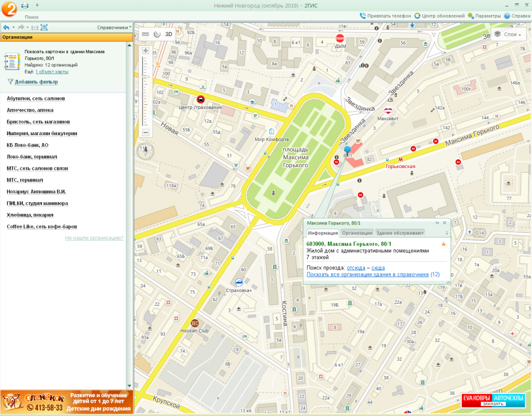
Task: Open Аптечество, аптека organization entry
Action: (x=30, y=110)
